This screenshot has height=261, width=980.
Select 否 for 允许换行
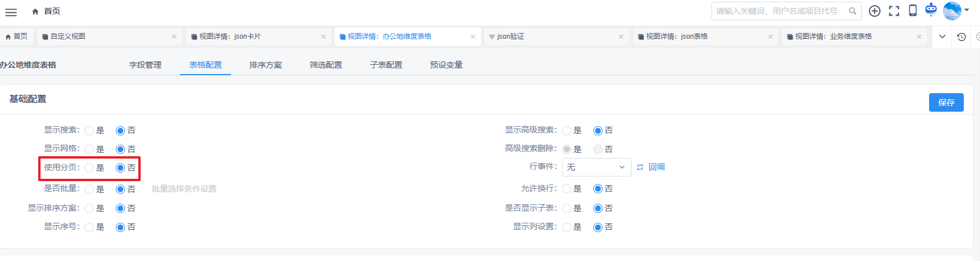[598, 189]
